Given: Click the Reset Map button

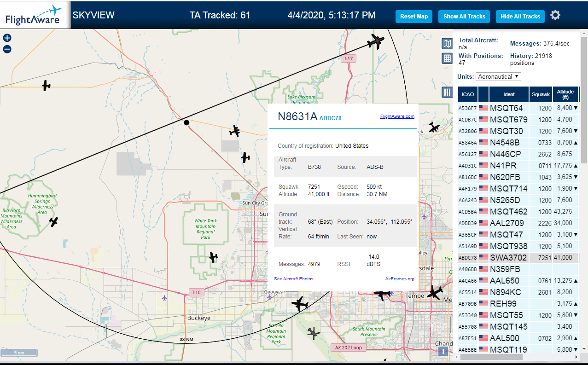Looking at the screenshot, I should pyautogui.click(x=414, y=16).
